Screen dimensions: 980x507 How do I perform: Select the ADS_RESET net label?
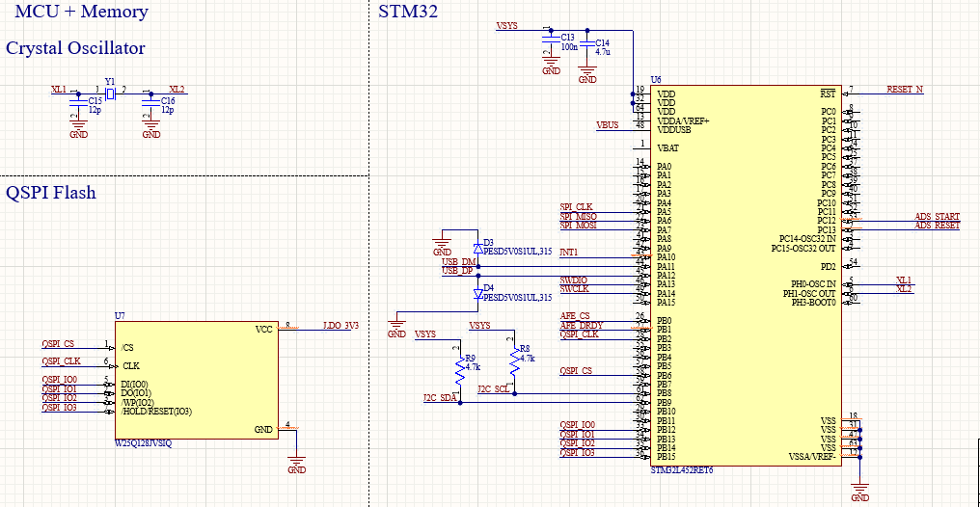tap(937, 226)
